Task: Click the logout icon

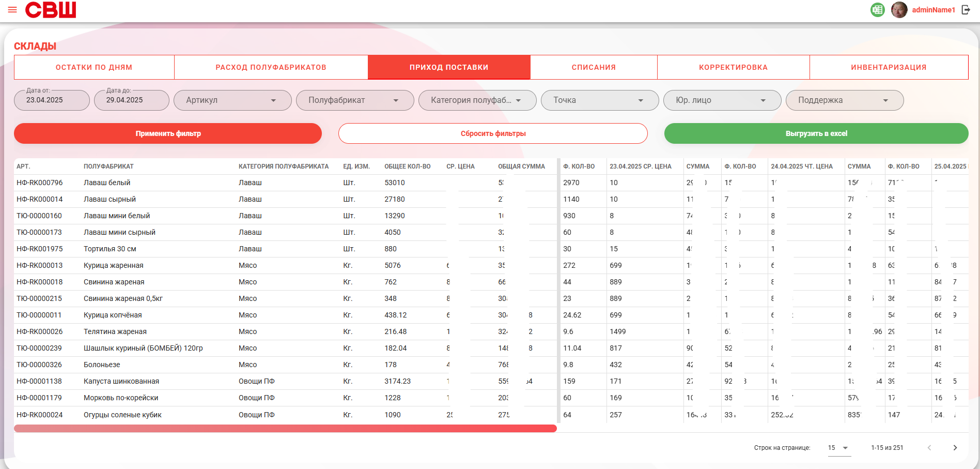Action: [966, 10]
